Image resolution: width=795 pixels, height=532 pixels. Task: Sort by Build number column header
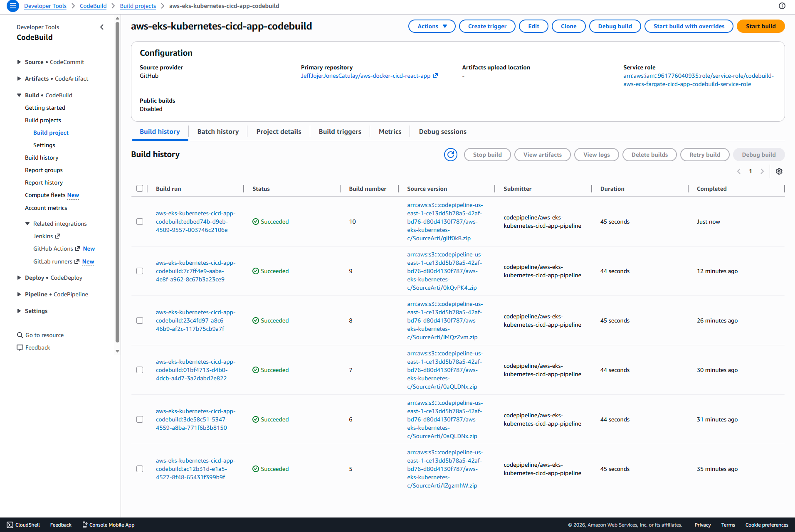368,189
